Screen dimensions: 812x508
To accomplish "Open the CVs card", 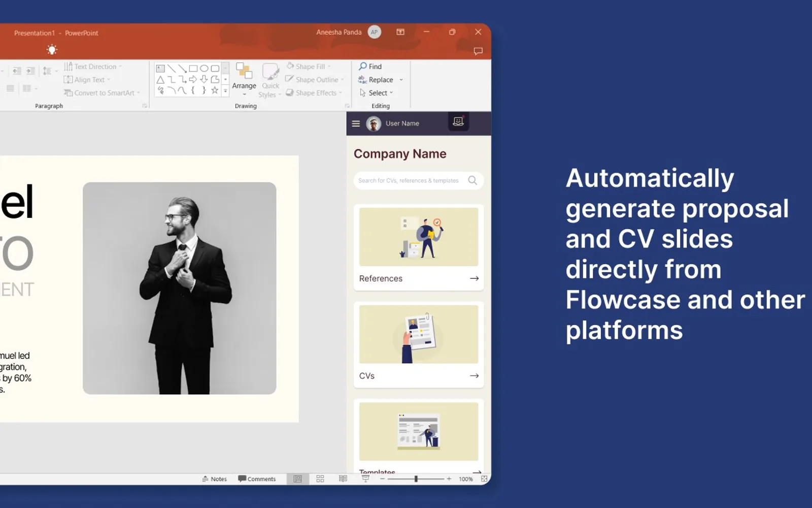I will 419,345.
